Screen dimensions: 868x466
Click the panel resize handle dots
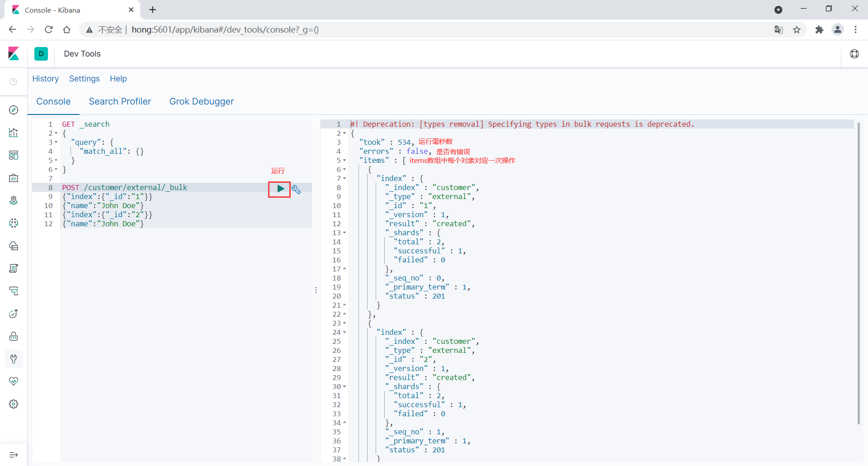coord(316,290)
